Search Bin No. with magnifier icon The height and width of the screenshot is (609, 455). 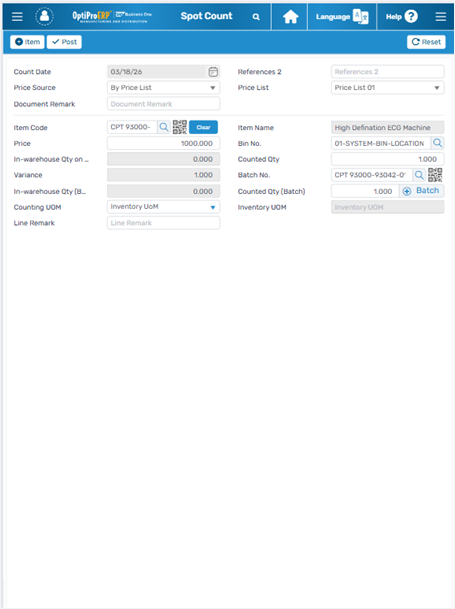click(438, 143)
